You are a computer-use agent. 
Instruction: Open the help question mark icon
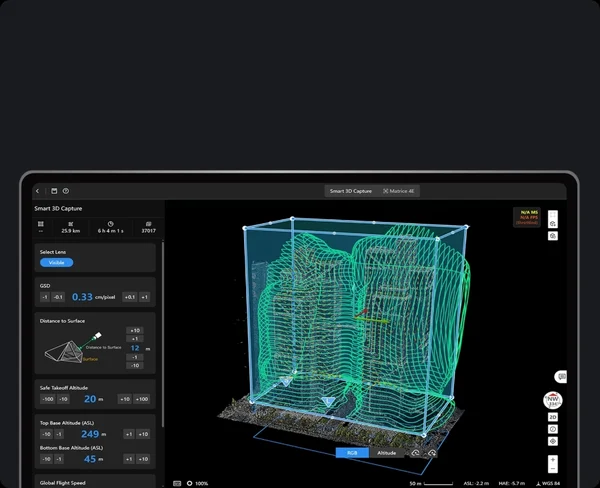(65, 191)
